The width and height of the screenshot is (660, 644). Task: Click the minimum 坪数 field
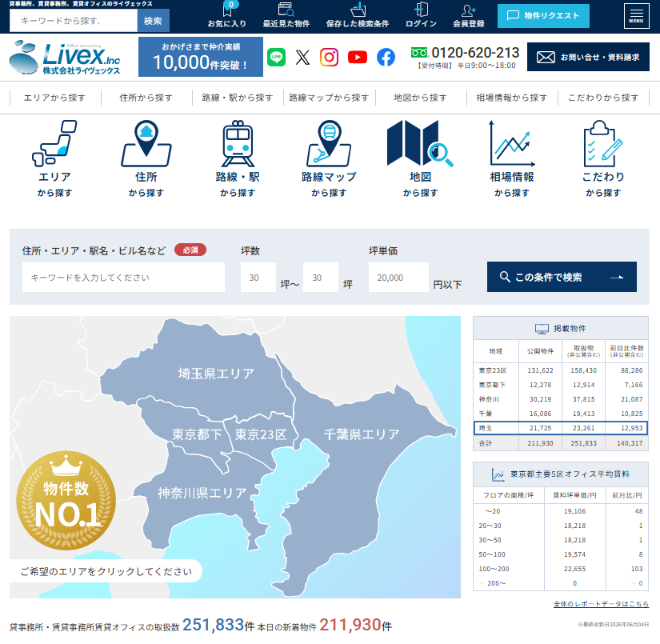click(258, 278)
